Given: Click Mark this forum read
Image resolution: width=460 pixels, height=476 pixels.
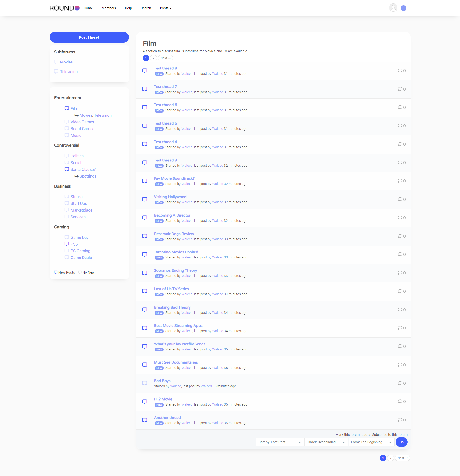Looking at the screenshot, I should coord(351,435).
